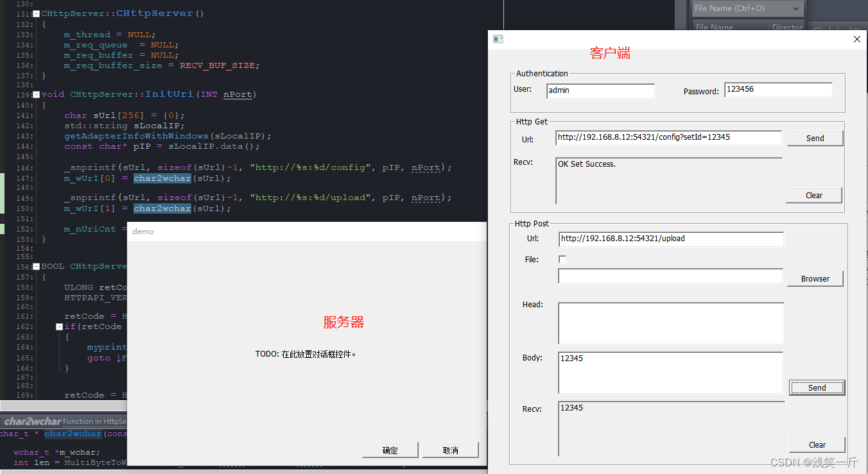This screenshot has width=868, height=474.
Task: Collapse the BOOL CHttpServer function fold marker
Action: (x=37, y=266)
